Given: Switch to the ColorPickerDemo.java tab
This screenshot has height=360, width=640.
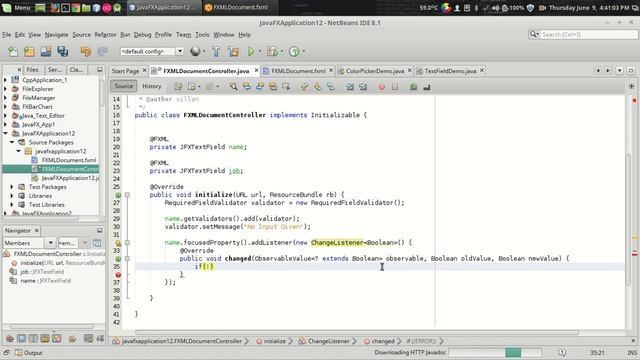Looking at the screenshot, I should (x=375, y=71).
